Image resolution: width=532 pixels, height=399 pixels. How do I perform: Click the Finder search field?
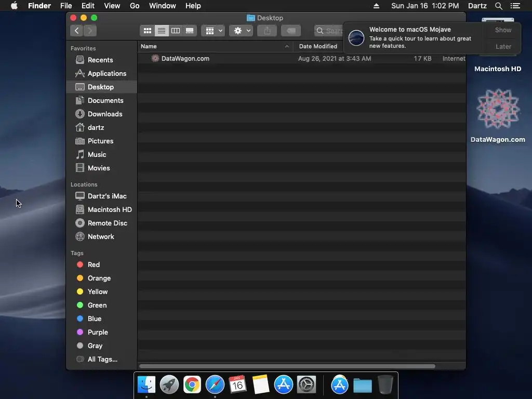coord(328,31)
